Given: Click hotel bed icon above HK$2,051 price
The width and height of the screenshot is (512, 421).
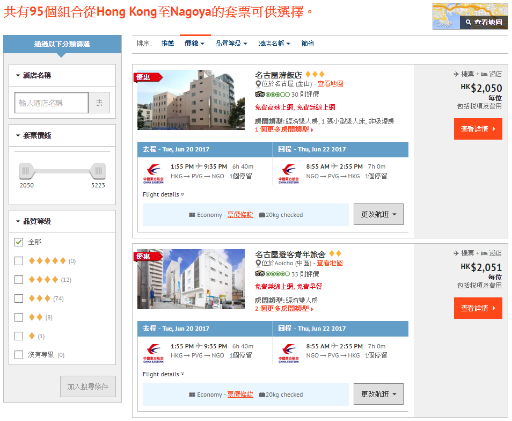Looking at the screenshot, I should tap(484, 254).
